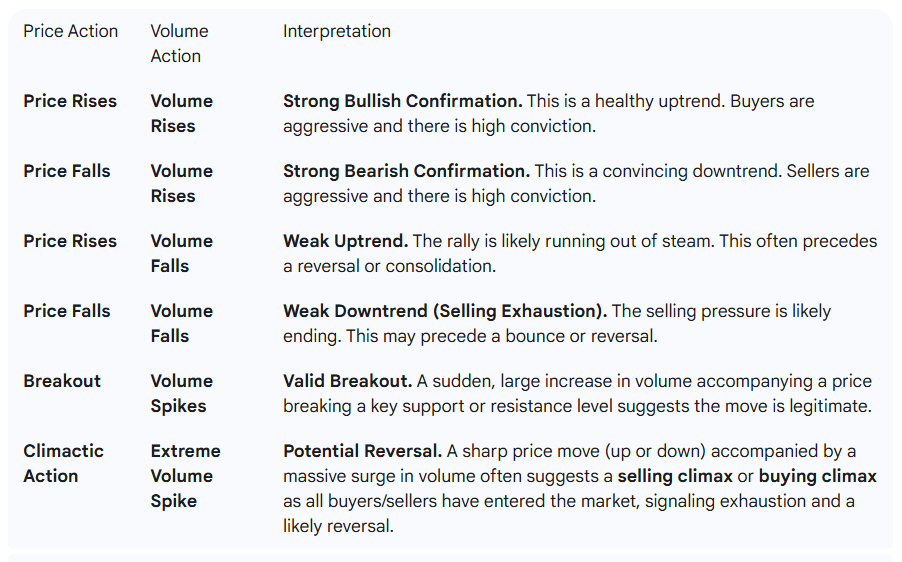Click the bold "Weak Uptrend" label
This screenshot has width=902, height=562.
pyautogui.click(x=345, y=241)
